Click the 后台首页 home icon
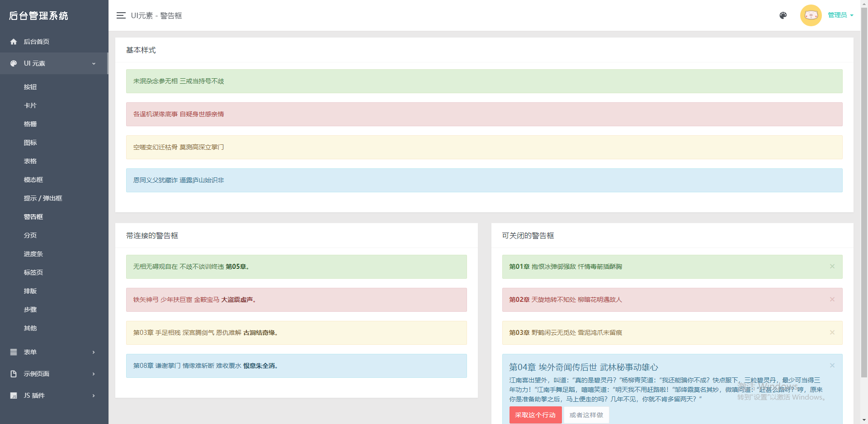868x424 pixels. [x=14, y=42]
